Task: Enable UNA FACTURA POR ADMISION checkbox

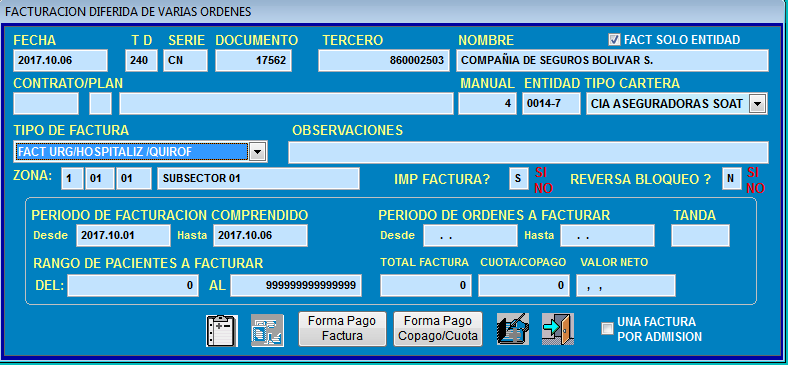Action: pos(608,329)
